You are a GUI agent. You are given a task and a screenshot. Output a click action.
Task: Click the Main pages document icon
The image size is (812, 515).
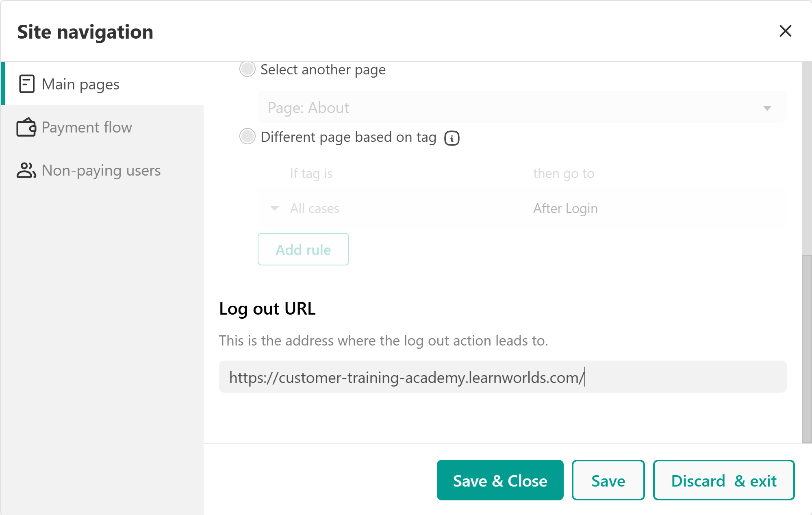click(27, 84)
